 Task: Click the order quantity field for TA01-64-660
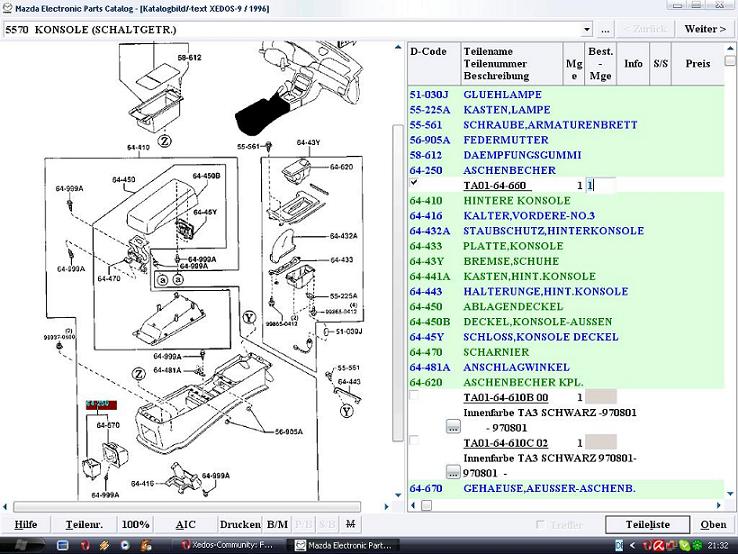click(600, 185)
